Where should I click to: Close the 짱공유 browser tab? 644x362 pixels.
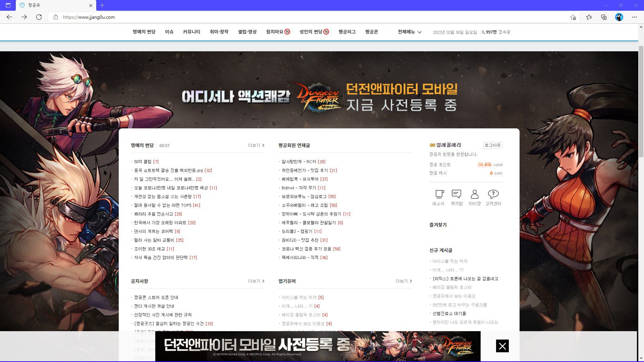(91, 5)
